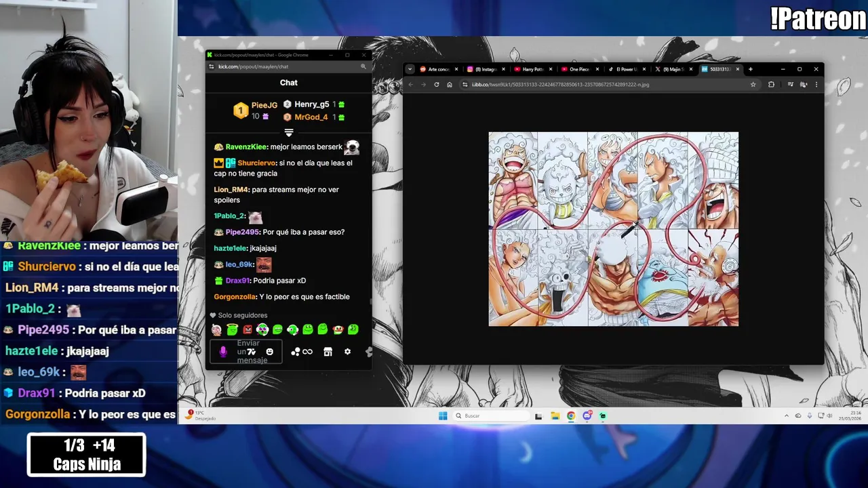Viewport: 868px width, 488px height.
Task: Click username Pipe2495 in popup chat
Action: tap(242, 232)
